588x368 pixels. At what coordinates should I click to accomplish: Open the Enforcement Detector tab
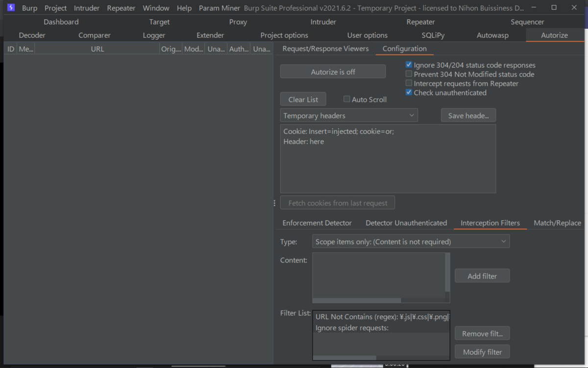[x=317, y=223]
